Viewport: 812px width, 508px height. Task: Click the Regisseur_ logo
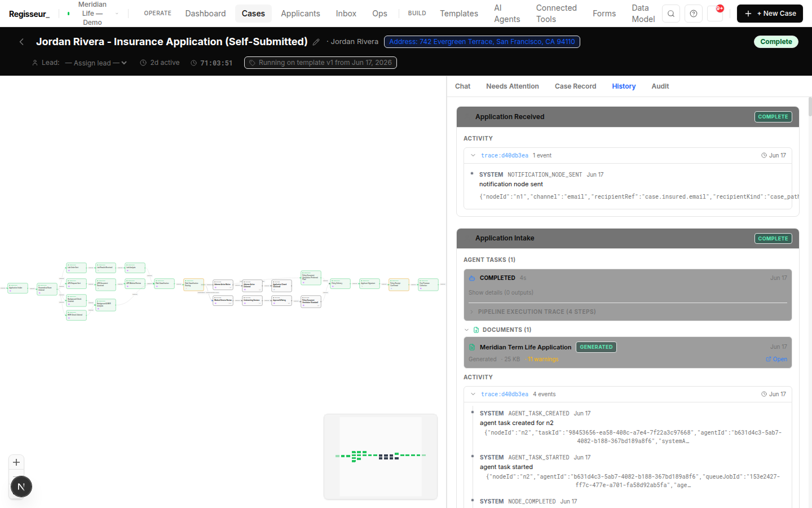pos(29,14)
